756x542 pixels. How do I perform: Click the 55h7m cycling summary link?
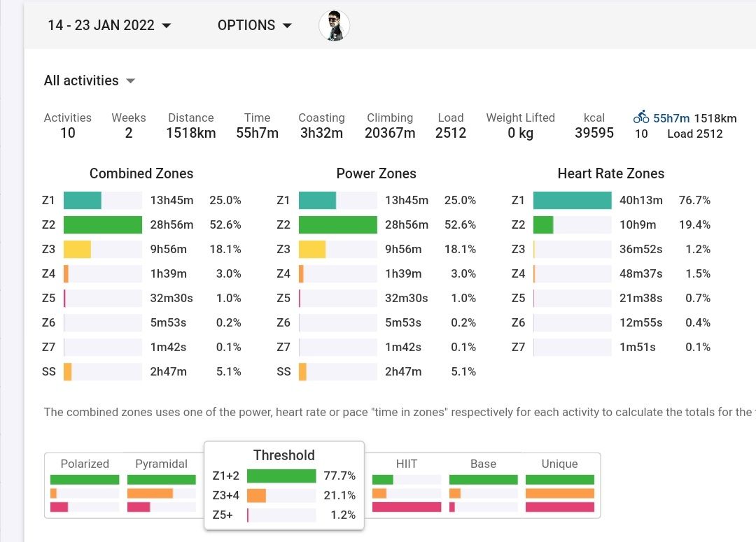tap(671, 118)
